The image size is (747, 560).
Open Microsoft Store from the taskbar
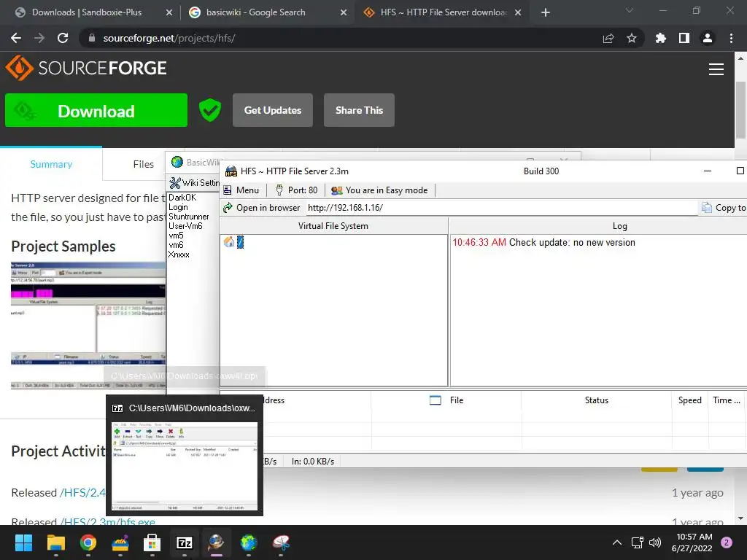point(152,542)
